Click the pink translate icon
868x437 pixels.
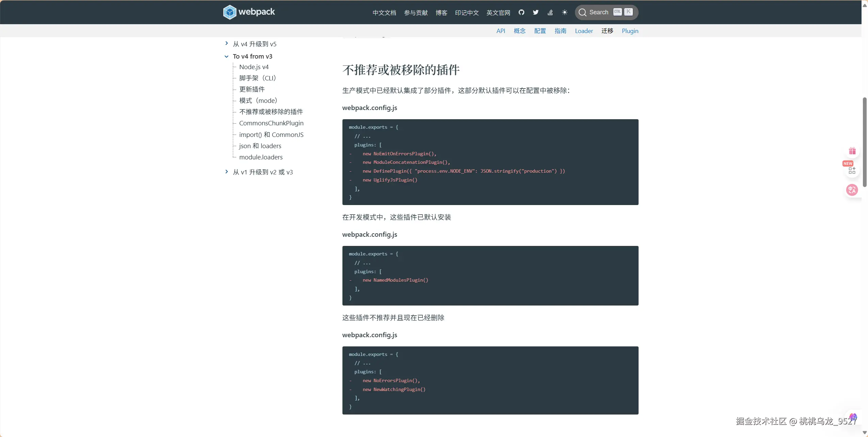click(852, 190)
